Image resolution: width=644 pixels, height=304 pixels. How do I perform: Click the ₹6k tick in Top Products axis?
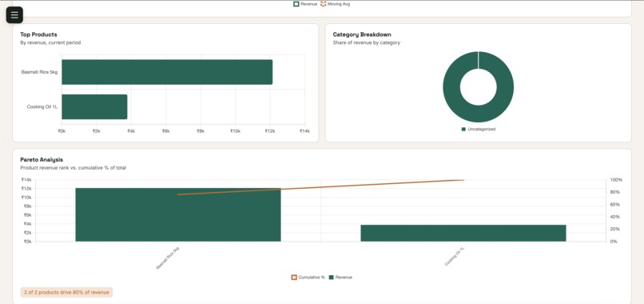tap(165, 131)
